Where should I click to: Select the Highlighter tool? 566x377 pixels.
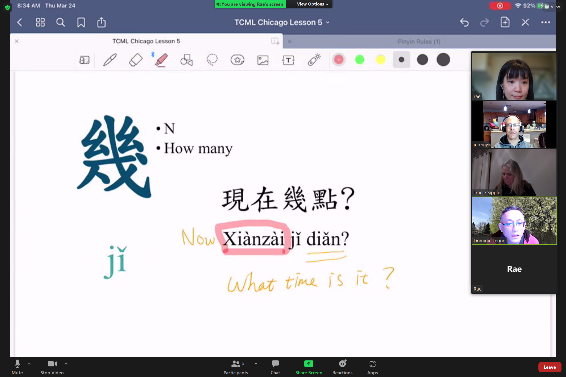[161, 60]
